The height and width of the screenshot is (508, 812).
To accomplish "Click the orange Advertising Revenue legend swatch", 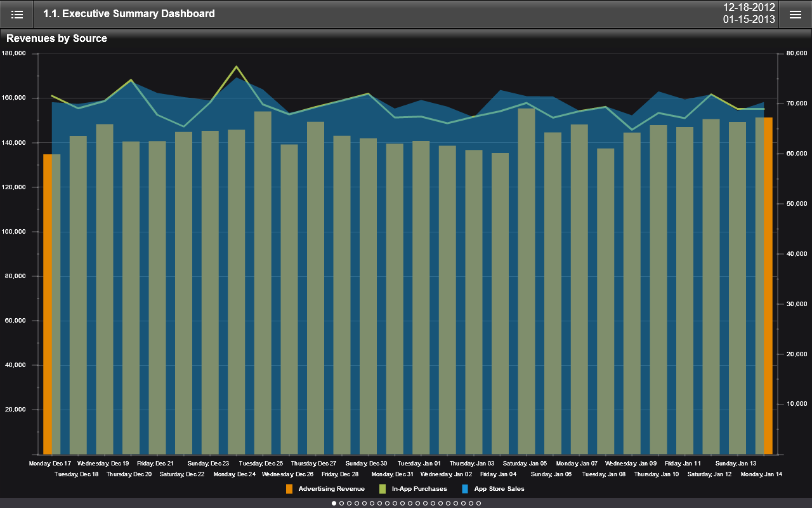I will coord(289,489).
